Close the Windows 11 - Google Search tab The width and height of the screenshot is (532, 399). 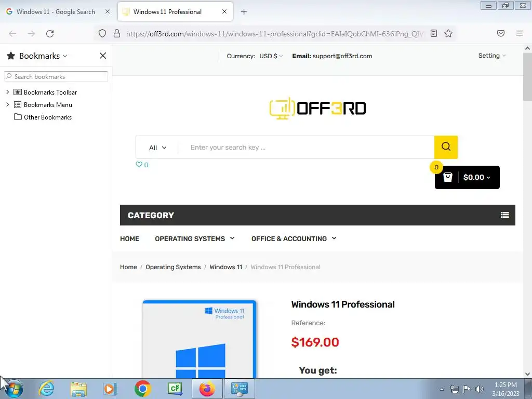pyautogui.click(x=107, y=11)
